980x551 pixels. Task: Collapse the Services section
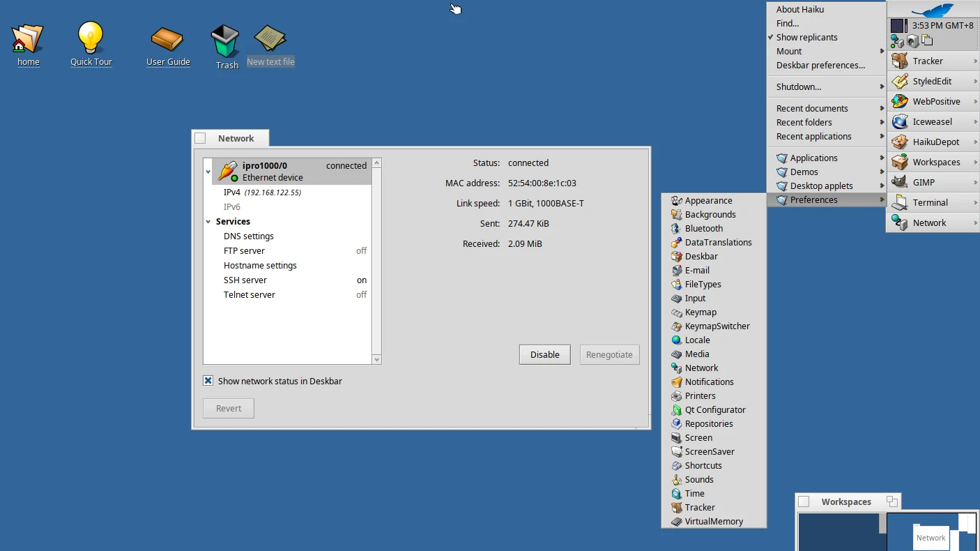[207, 221]
